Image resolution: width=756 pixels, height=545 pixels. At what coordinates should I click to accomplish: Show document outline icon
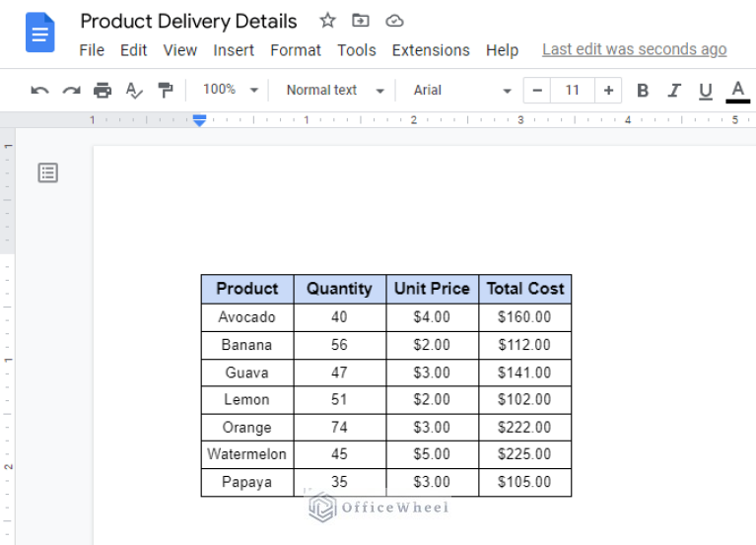(x=48, y=172)
